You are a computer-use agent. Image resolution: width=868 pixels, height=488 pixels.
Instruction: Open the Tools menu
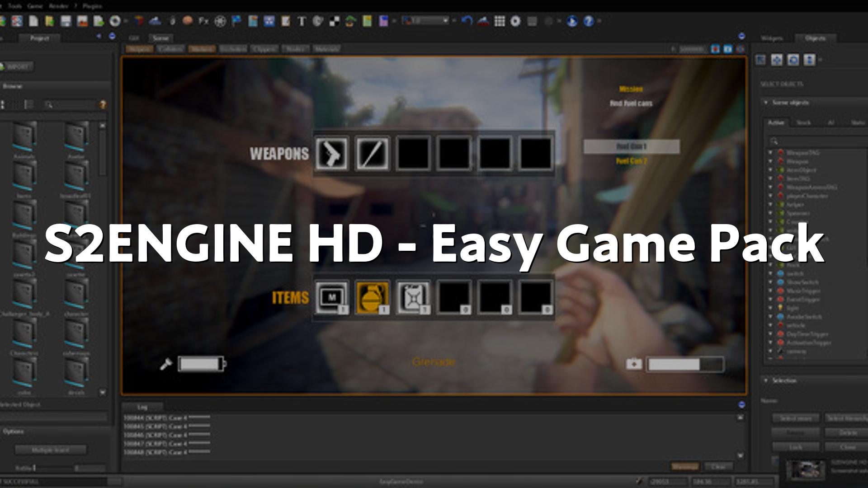click(x=14, y=6)
